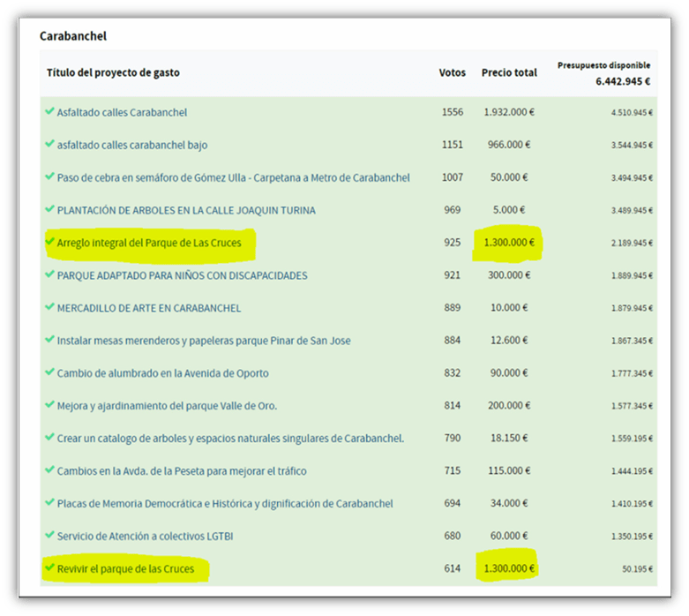This screenshot has width=689, height=616.
Task: Open Crear un catalogo de arboles project
Action: [x=230, y=439]
